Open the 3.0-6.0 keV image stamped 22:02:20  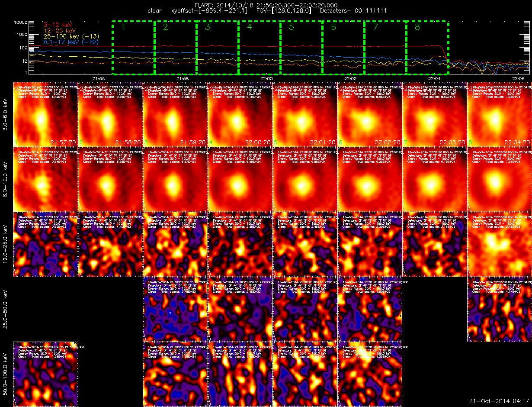tap(370, 114)
